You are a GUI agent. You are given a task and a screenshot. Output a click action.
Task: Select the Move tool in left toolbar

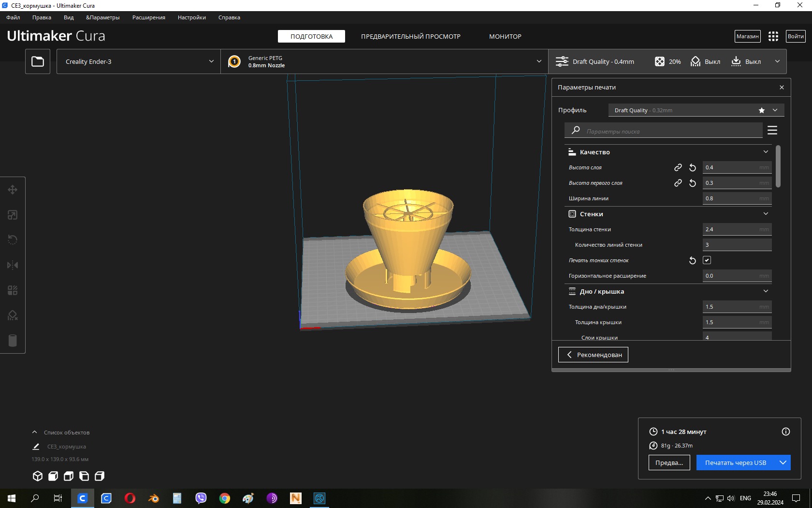pos(13,190)
